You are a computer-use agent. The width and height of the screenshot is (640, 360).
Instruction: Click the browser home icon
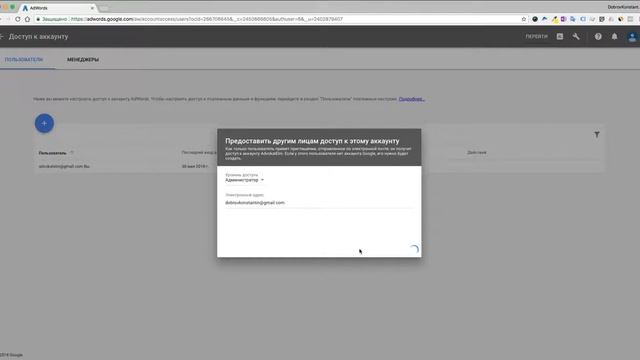(27, 19)
